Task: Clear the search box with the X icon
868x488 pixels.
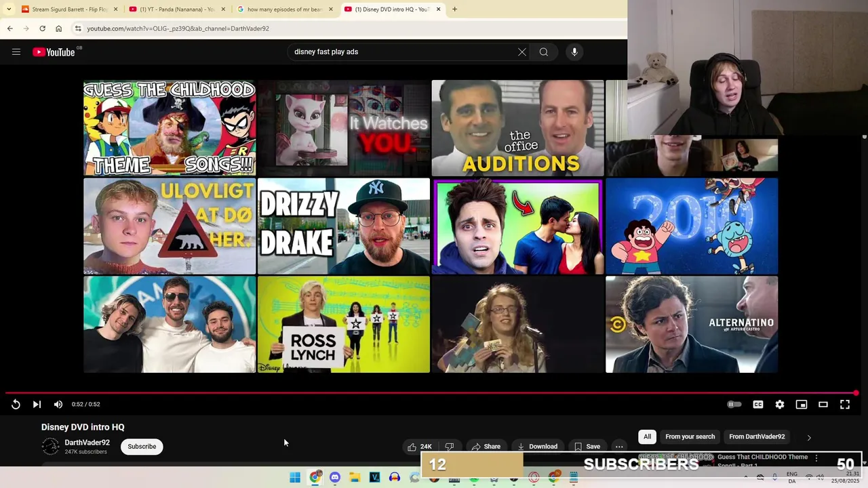Action: [x=522, y=52]
